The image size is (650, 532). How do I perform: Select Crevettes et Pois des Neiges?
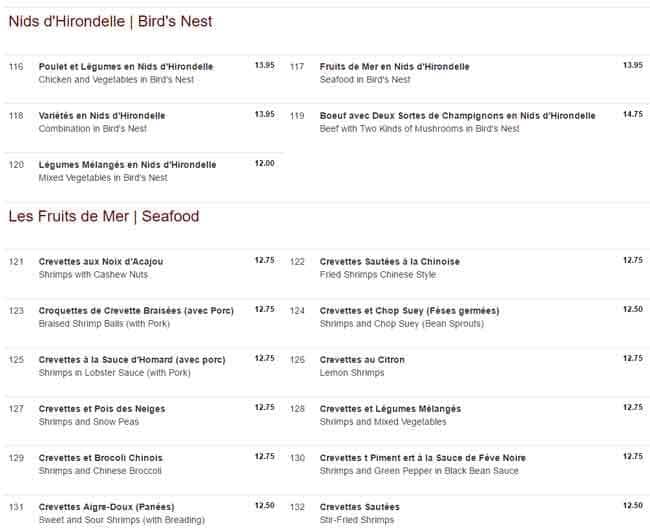click(102, 408)
